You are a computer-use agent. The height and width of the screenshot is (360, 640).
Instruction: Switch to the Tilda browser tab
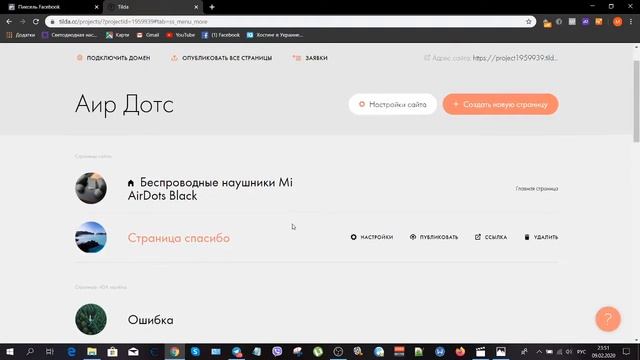[x=153, y=7]
